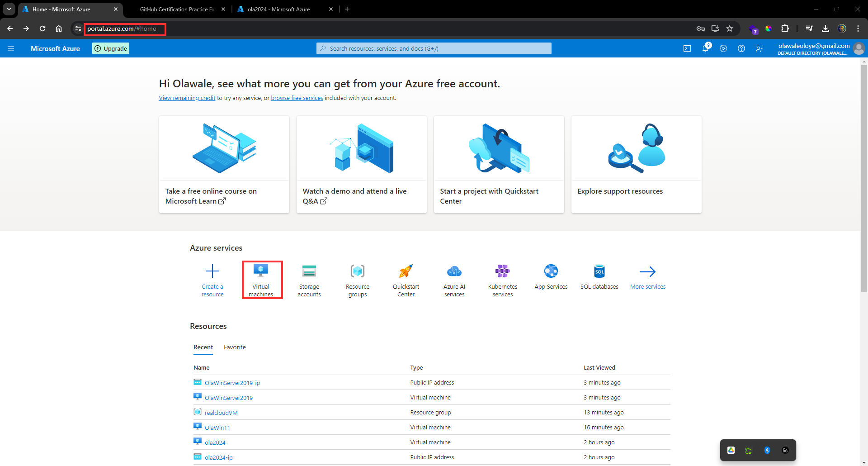Viewport: 868px width, 466px height.
Task: Open the Microsoft Learn free course card
Action: pos(224,164)
